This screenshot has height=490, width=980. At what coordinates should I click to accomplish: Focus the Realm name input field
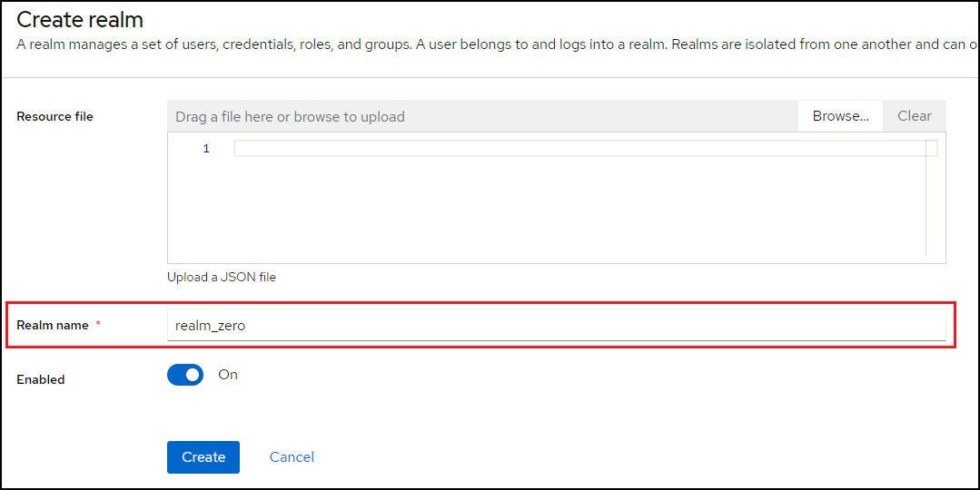[556, 325]
